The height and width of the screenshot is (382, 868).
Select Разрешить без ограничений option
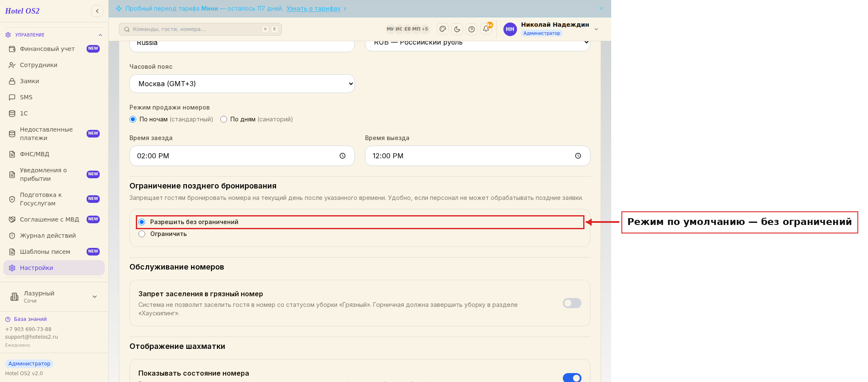coord(142,222)
